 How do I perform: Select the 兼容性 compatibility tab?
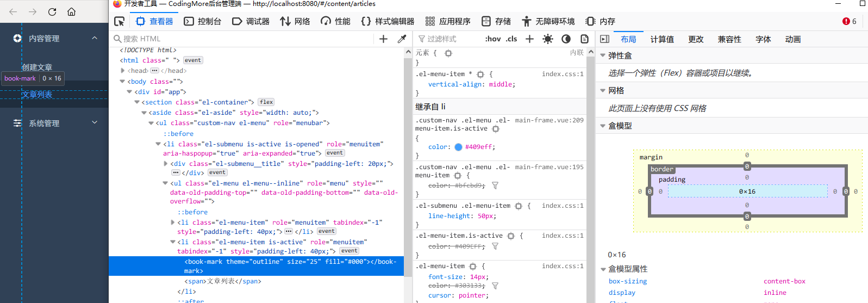tap(729, 39)
